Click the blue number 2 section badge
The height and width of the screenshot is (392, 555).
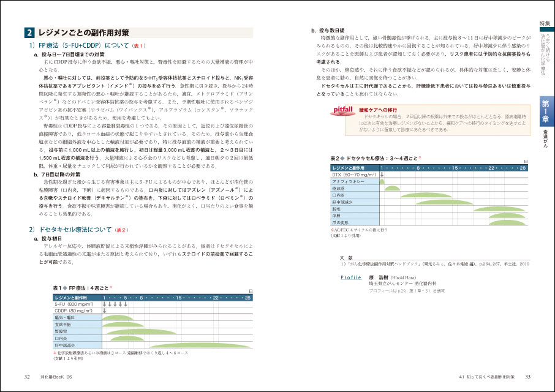coord(29,32)
